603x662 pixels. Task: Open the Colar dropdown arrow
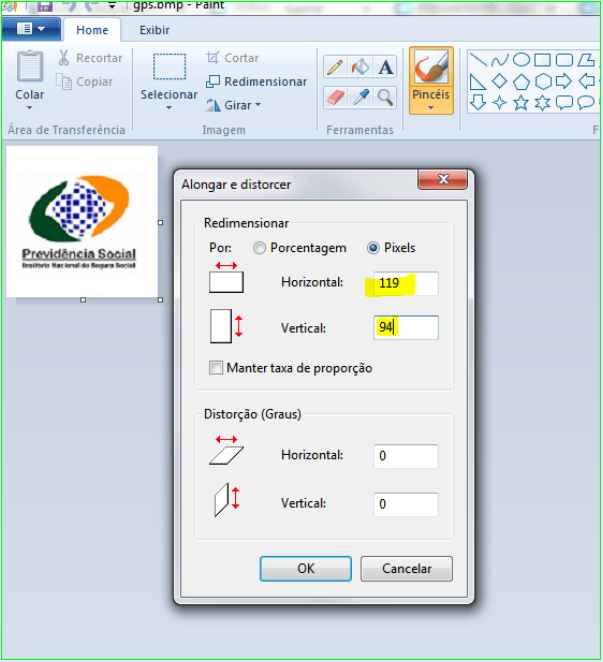tap(30, 108)
